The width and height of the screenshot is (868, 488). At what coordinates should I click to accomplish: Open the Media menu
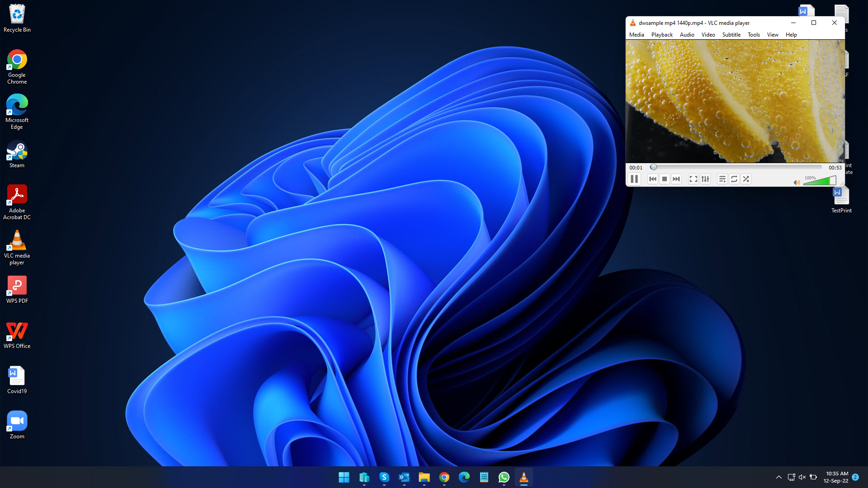636,34
